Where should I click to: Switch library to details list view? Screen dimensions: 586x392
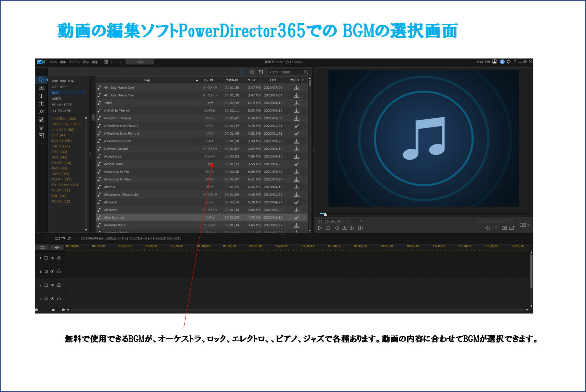pyautogui.click(x=243, y=72)
